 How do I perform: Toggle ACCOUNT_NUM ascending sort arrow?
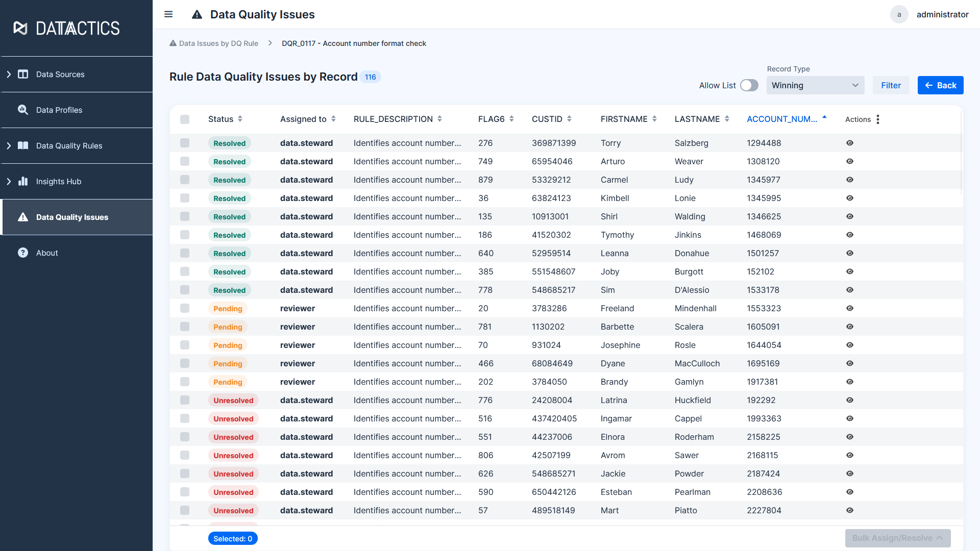[x=824, y=117]
